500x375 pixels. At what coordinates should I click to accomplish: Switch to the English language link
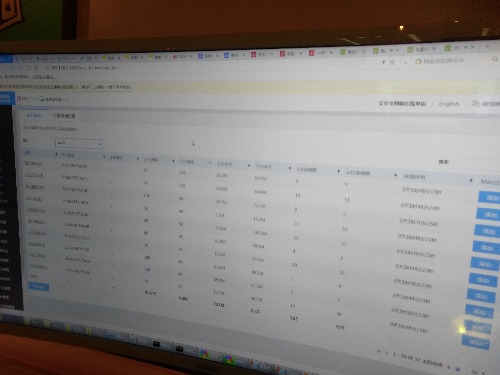[x=449, y=104]
